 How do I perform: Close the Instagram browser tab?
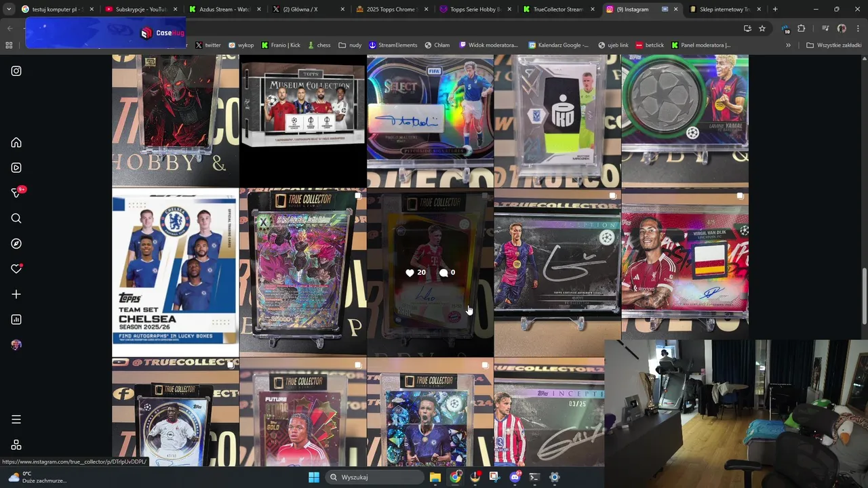point(675,9)
